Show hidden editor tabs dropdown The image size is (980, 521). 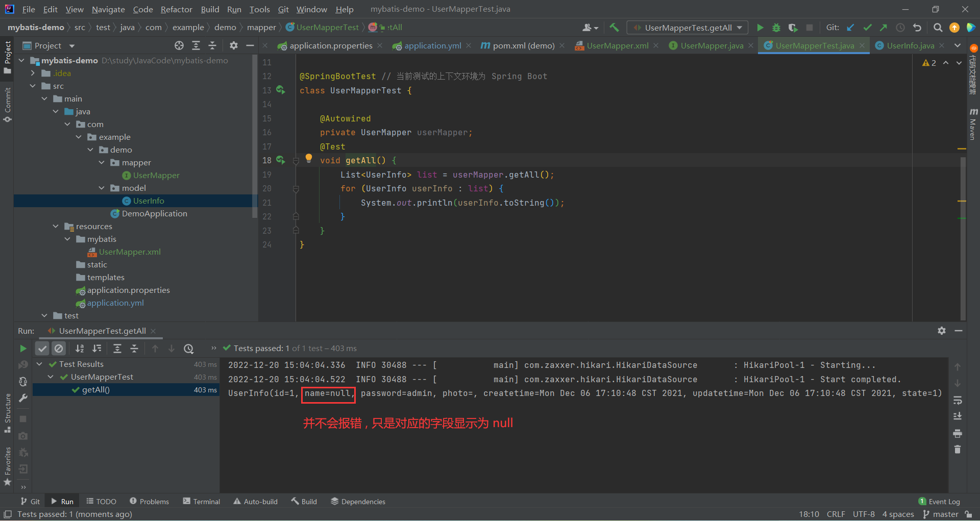[x=958, y=45]
